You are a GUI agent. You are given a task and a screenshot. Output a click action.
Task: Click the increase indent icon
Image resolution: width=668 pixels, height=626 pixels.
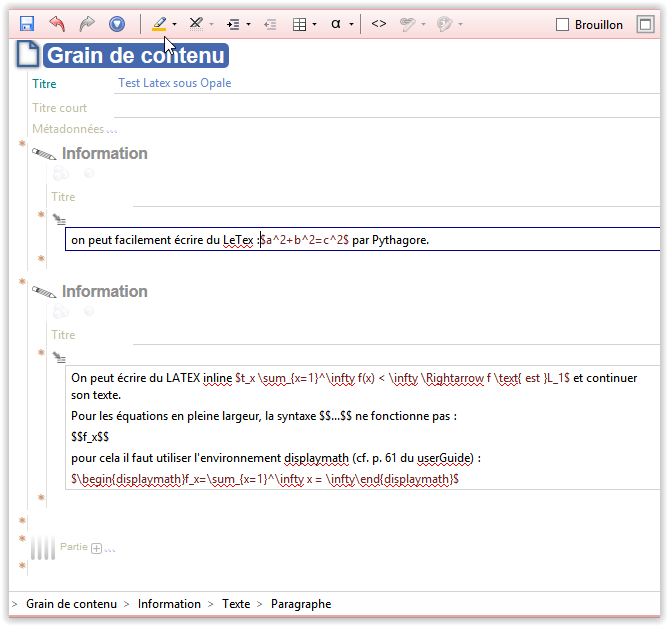coord(233,24)
